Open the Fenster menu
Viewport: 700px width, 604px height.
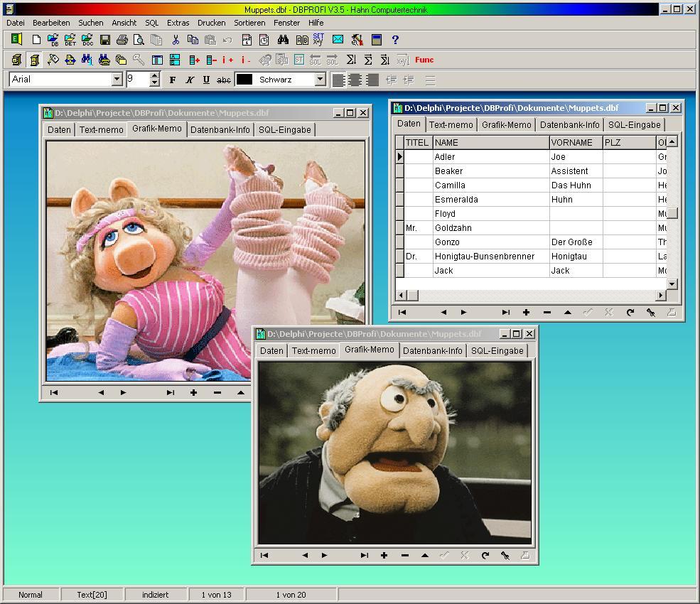286,23
